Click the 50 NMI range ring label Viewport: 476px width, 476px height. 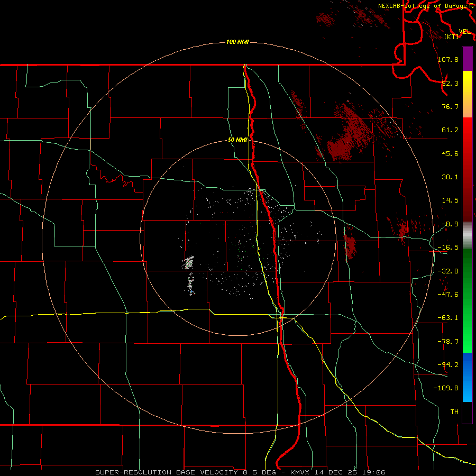[237, 140]
